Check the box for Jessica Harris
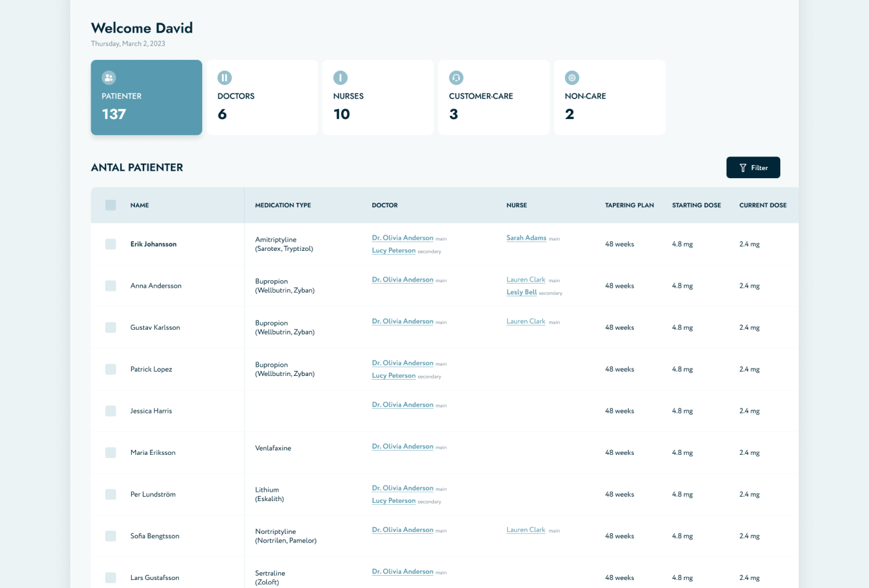 pos(111,411)
